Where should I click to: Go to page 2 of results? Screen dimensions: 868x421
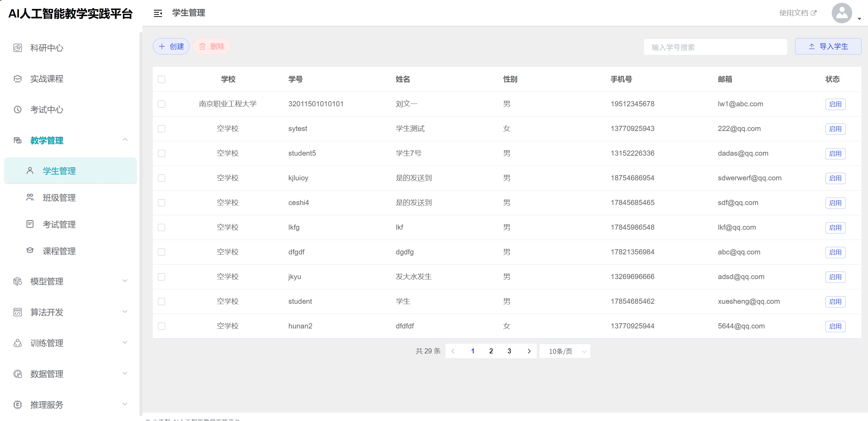[491, 351]
